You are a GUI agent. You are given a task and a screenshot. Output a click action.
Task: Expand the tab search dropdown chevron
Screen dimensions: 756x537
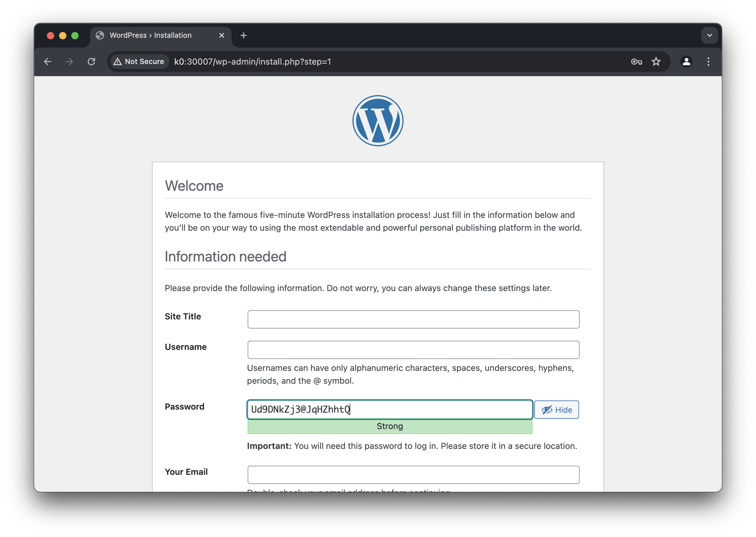709,35
